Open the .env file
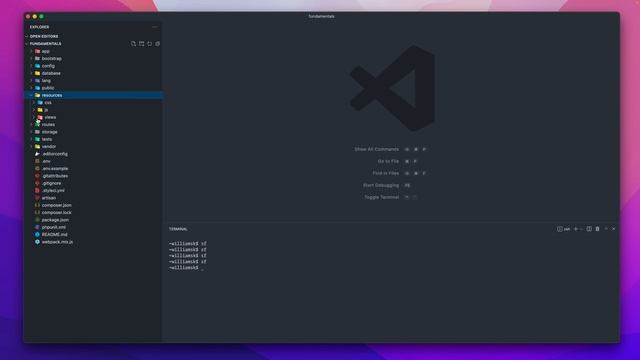The height and width of the screenshot is (360, 640). click(94, 161)
